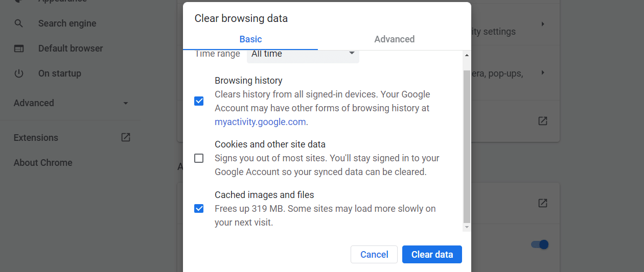
Task: Click the On startup power icon
Action: click(x=19, y=73)
